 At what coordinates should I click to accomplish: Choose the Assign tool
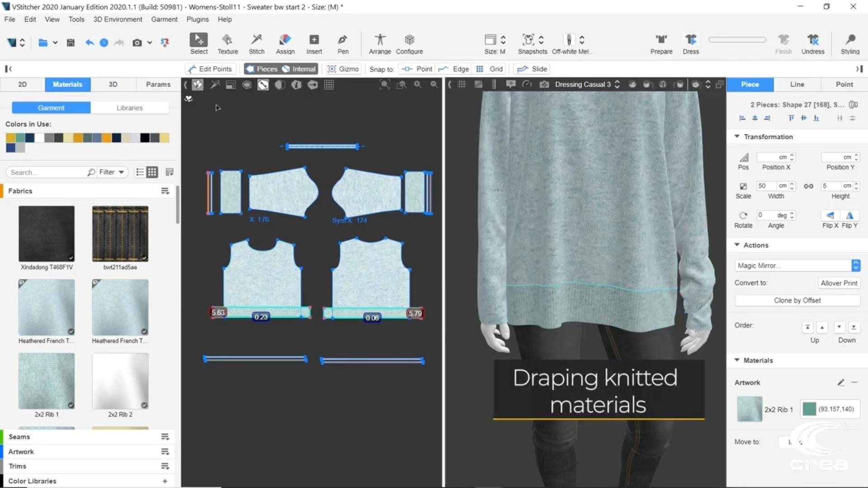(x=285, y=44)
